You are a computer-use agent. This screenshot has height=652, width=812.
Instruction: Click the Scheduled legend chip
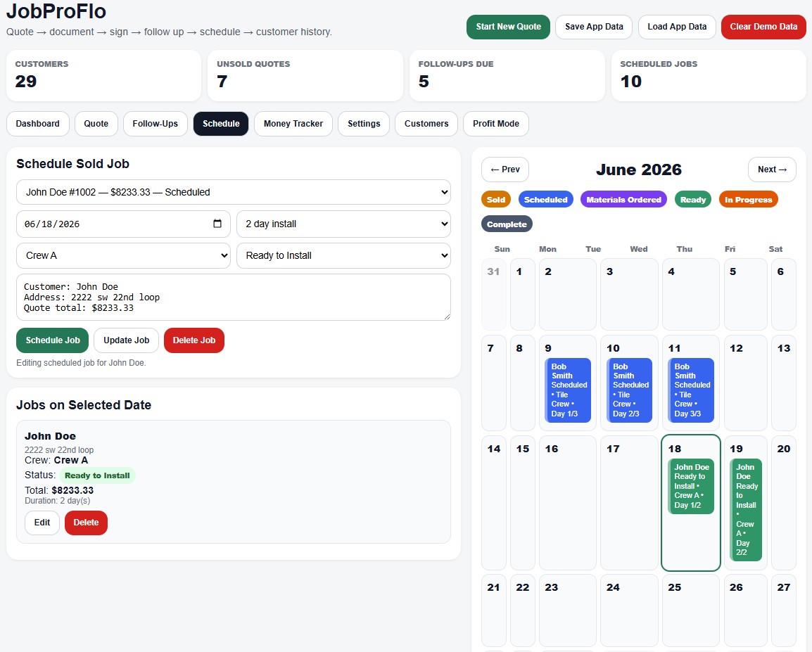[546, 200]
